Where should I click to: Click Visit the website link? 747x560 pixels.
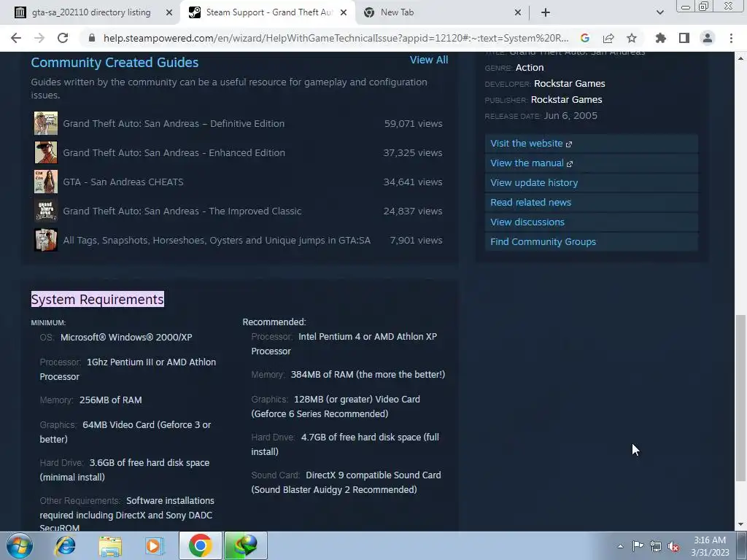point(591,144)
